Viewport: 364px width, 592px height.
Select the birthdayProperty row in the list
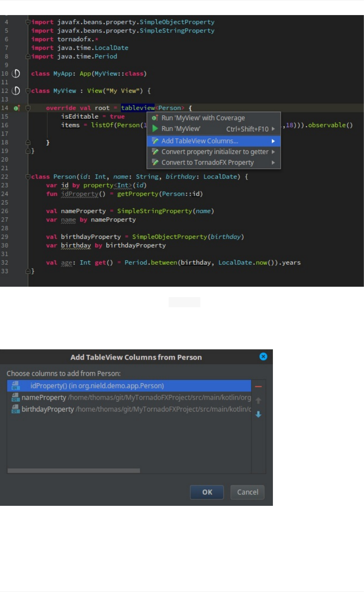click(129, 409)
